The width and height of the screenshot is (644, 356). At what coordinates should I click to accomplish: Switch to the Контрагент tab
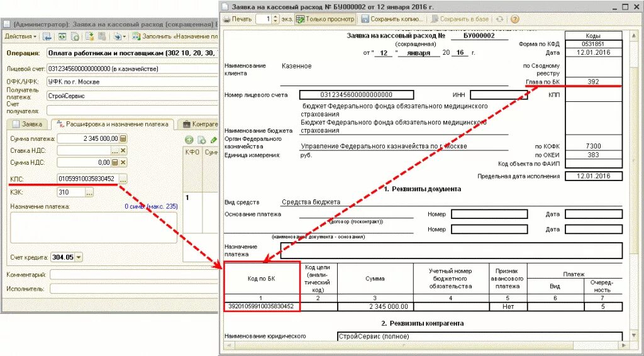tap(200, 124)
